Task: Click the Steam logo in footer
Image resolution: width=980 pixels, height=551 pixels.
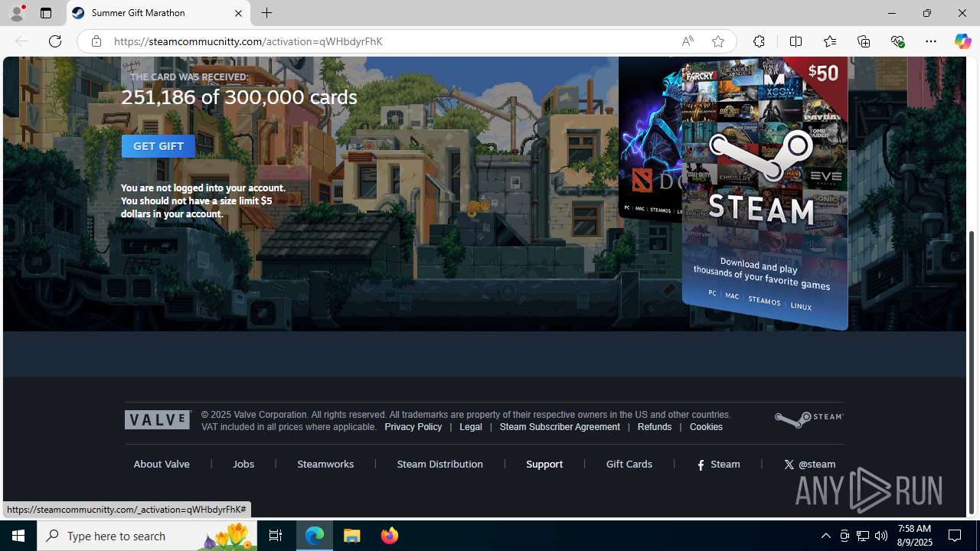Action: click(808, 419)
